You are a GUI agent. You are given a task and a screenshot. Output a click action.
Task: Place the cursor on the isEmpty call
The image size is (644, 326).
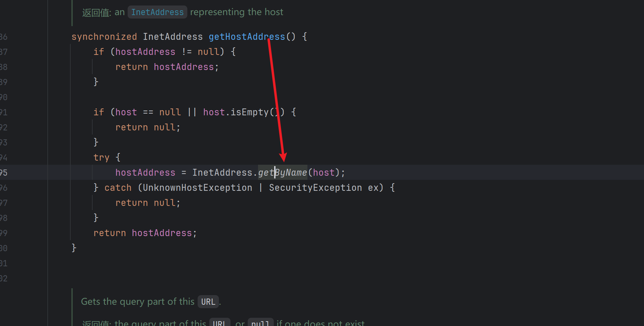point(250,112)
